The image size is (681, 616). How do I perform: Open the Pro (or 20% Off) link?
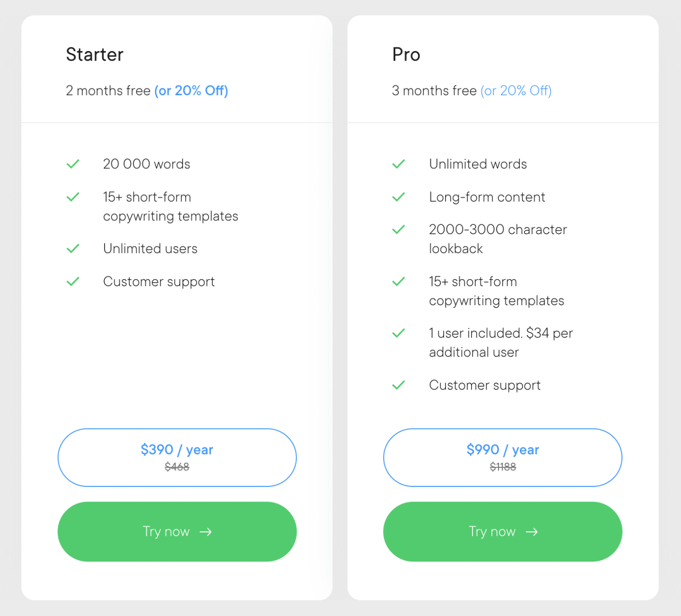pos(516,90)
